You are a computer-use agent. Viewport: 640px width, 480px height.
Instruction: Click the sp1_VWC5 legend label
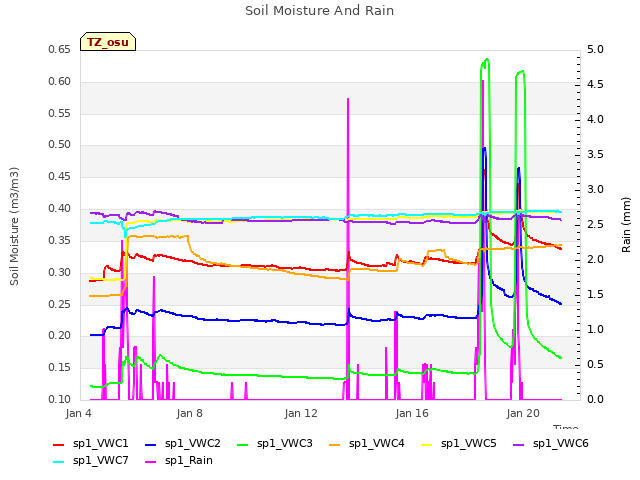pyautogui.click(x=469, y=443)
